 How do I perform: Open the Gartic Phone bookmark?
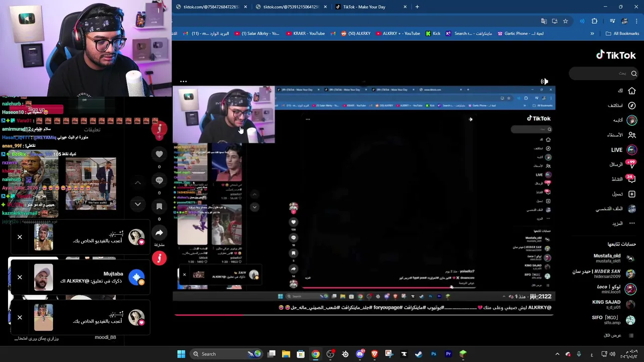coord(520,34)
